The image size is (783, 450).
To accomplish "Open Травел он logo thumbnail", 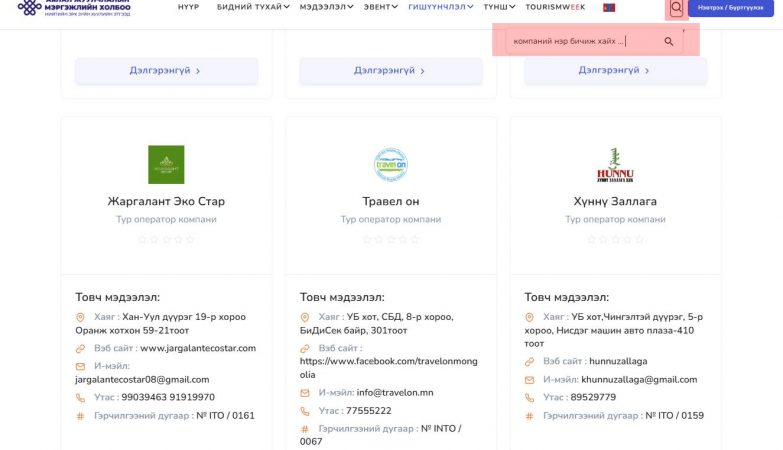I will pyautogui.click(x=391, y=164).
